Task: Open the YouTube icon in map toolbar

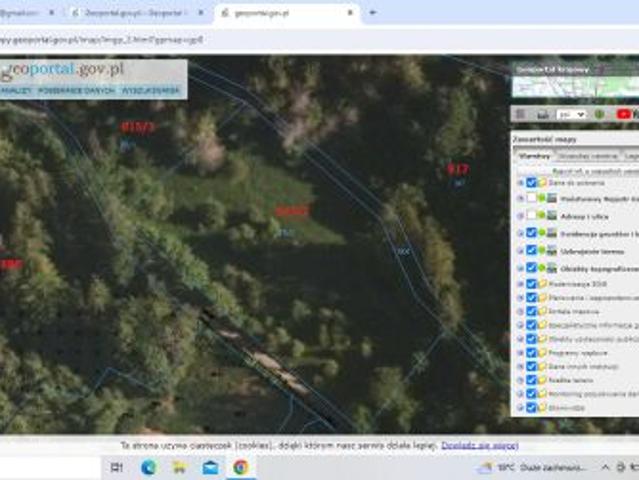Action: point(624,114)
